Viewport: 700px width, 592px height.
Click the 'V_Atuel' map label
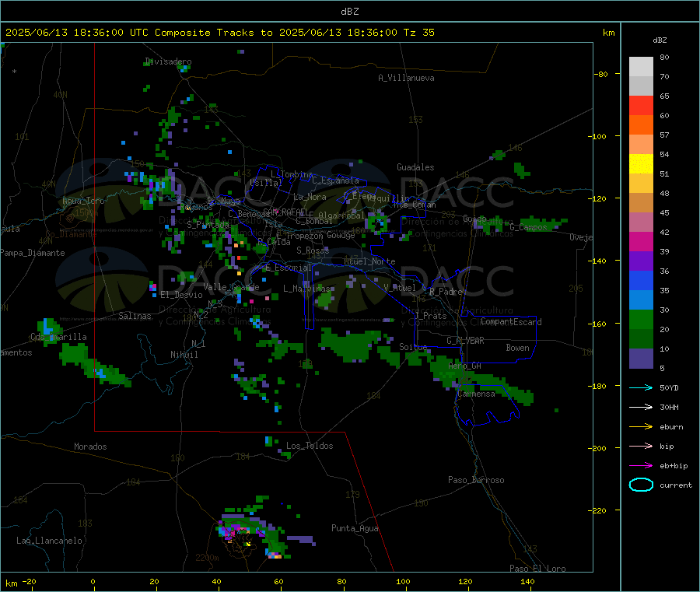pyautogui.click(x=400, y=288)
